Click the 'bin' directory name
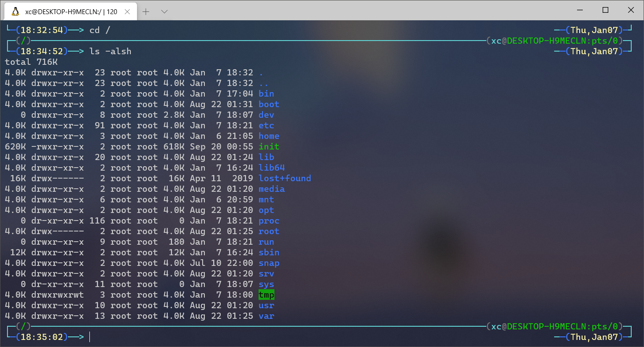Viewport: 644px width, 347px height. coord(266,93)
